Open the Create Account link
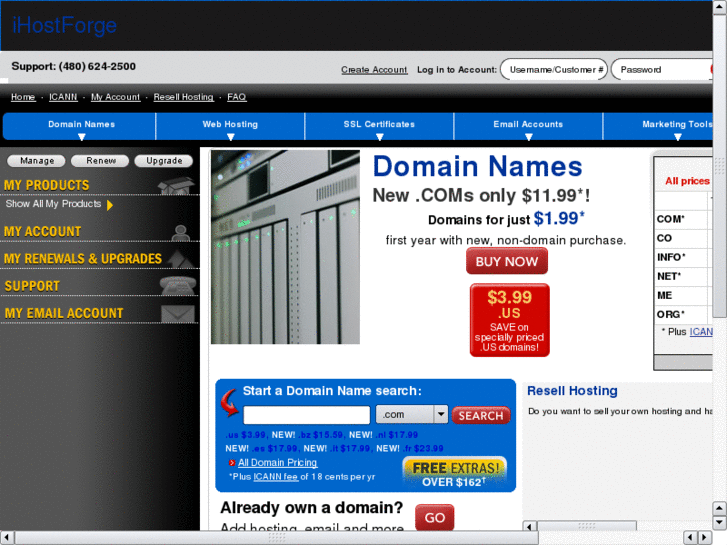727x545 pixels. pos(374,70)
